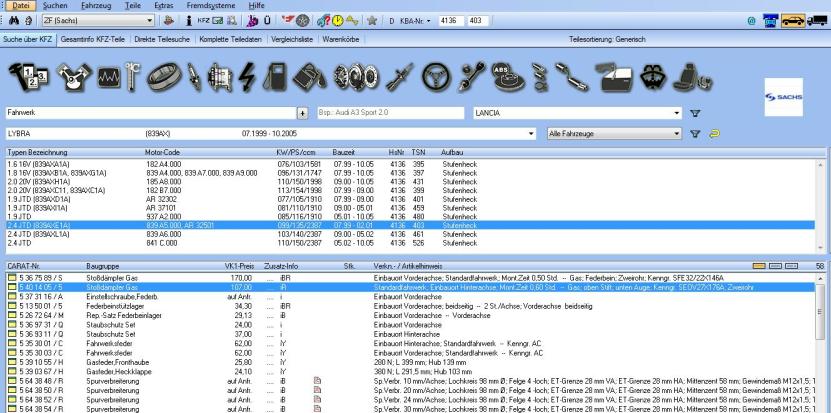Open the service wrench 1-2-3 category
The width and height of the screenshot is (831, 413).
click(29, 77)
